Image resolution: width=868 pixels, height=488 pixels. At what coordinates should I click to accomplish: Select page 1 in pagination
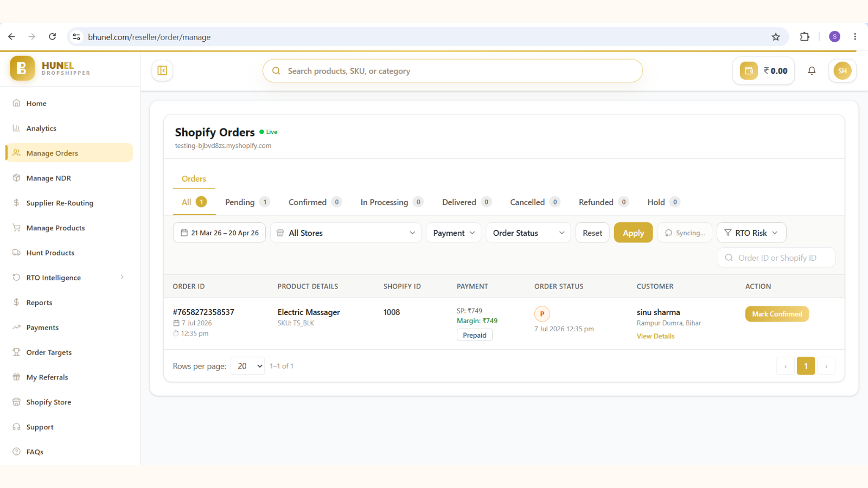(806, 366)
